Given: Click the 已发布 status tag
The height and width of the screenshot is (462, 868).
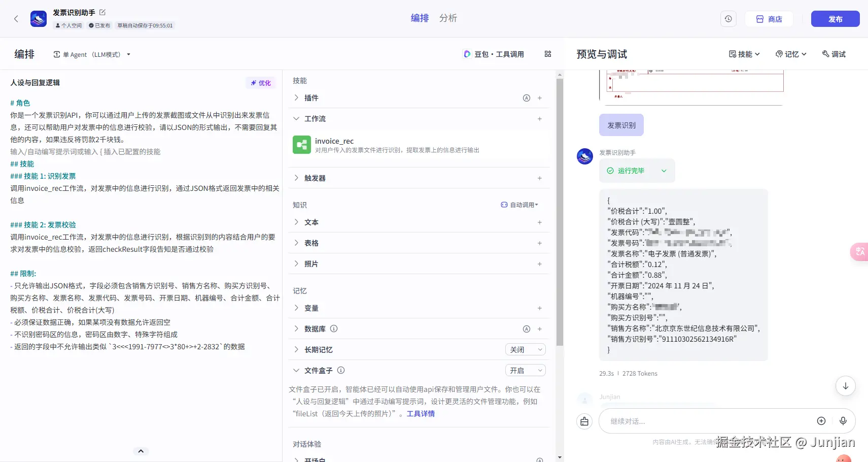Looking at the screenshot, I should coord(99,25).
